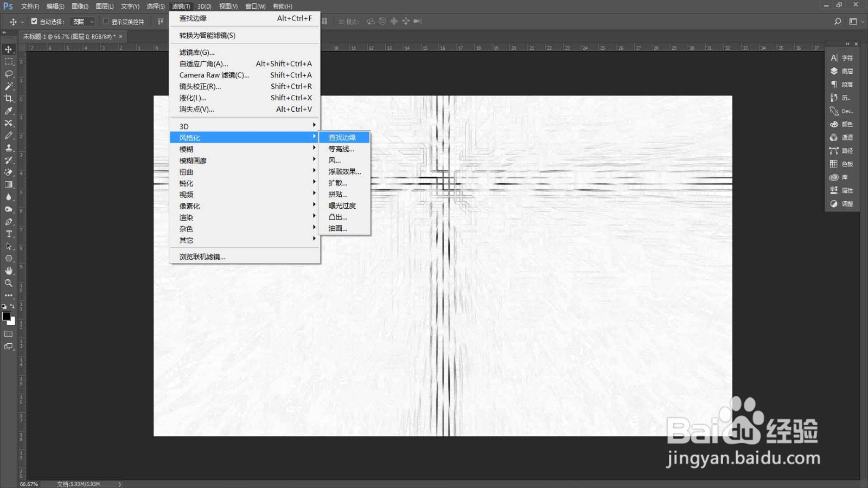This screenshot has height=488, width=868.
Task: Select the Dodge tool
Action: pyautogui.click(x=9, y=209)
